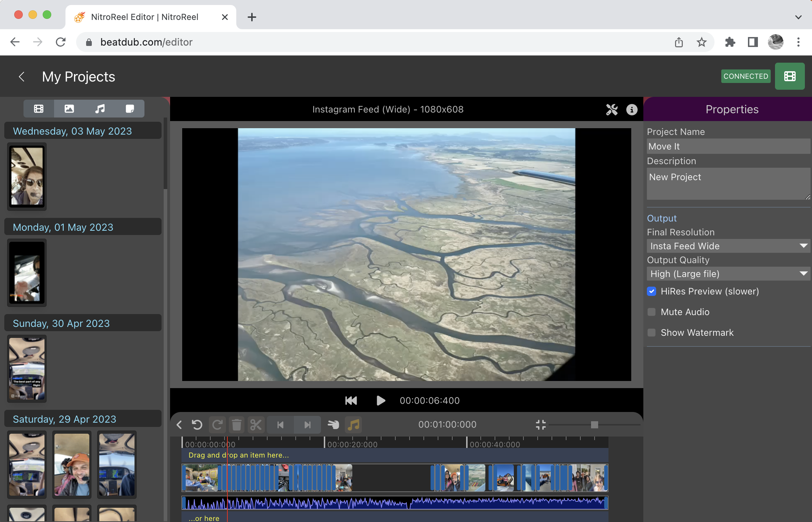812x522 pixels.
Task: Jump to next clip marker
Action: 307,425
